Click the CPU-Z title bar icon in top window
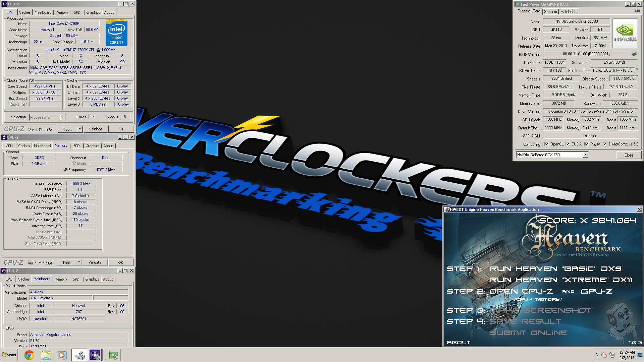 coord(4,4)
